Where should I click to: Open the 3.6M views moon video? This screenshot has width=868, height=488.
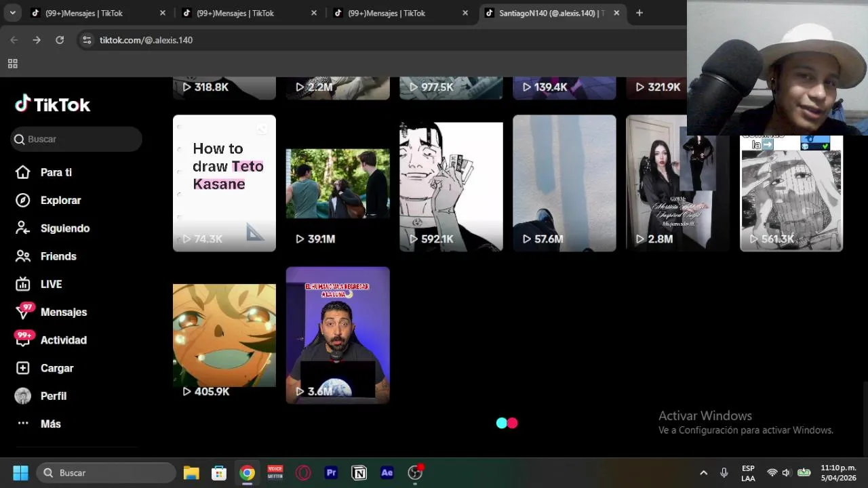[x=338, y=335]
